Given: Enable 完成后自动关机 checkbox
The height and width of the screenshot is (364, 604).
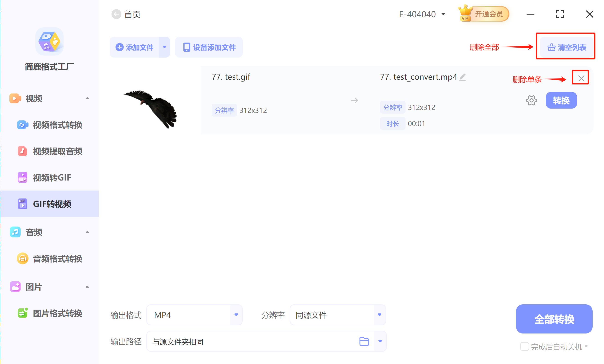Looking at the screenshot, I should (524, 347).
